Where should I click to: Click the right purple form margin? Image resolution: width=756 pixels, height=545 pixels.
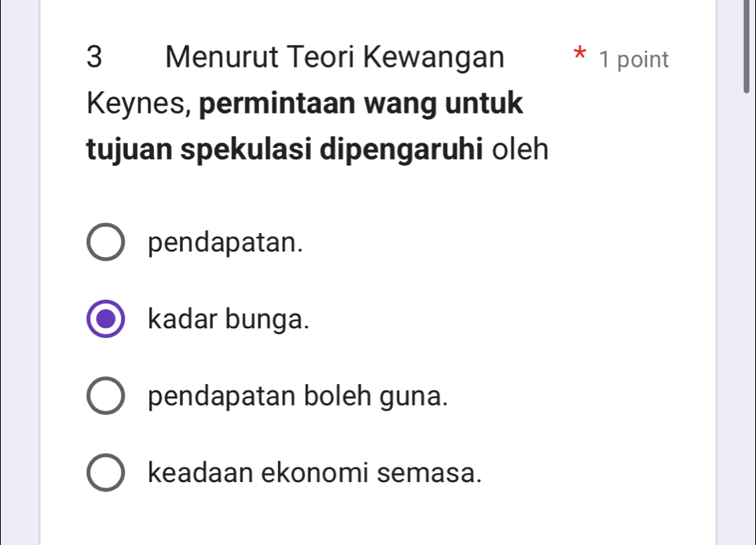click(x=735, y=307)
